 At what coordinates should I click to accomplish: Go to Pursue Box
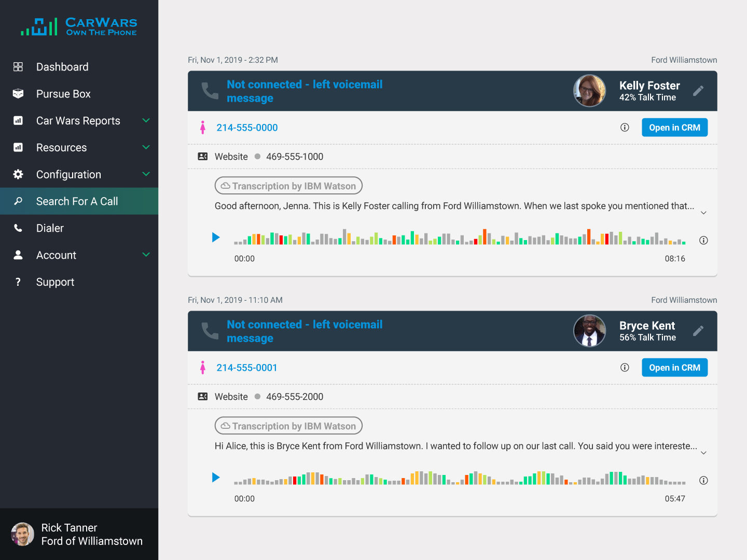pos(79,94)
